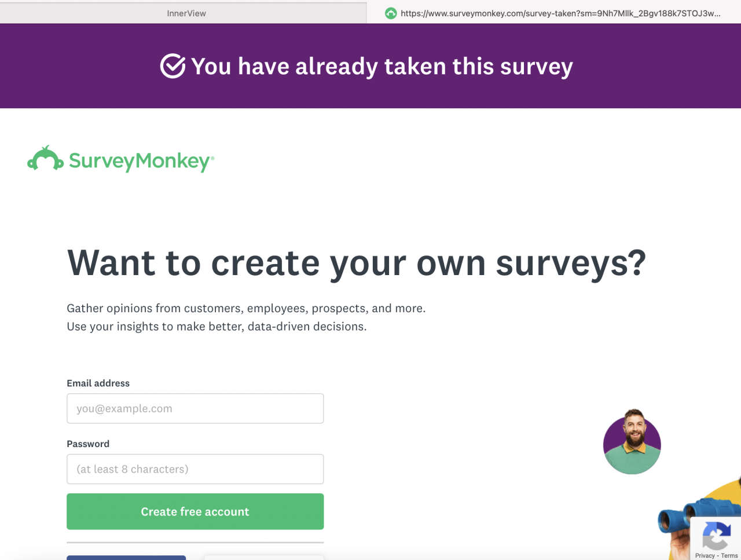The height and width of the screenshot is (560, 741).
Task: Focus the Email address input field
Action: click(x=195, y=408)
